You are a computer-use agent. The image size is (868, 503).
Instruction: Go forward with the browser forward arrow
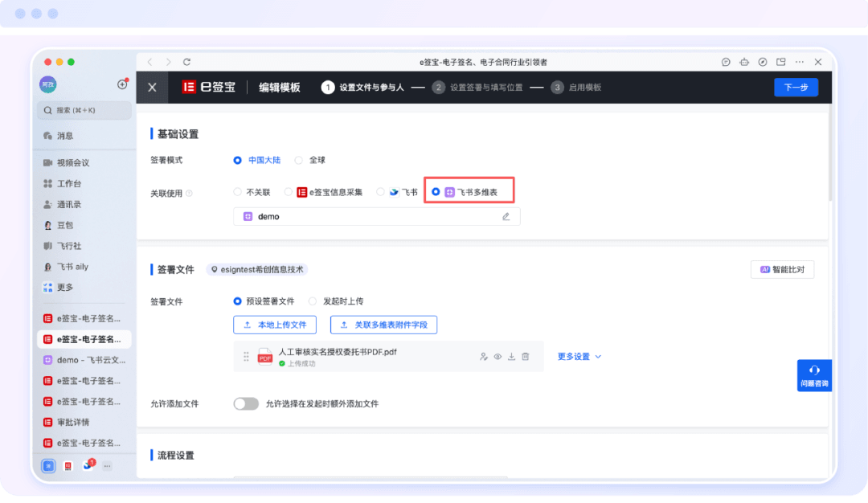pyautogui.click(x=168, y=62)
